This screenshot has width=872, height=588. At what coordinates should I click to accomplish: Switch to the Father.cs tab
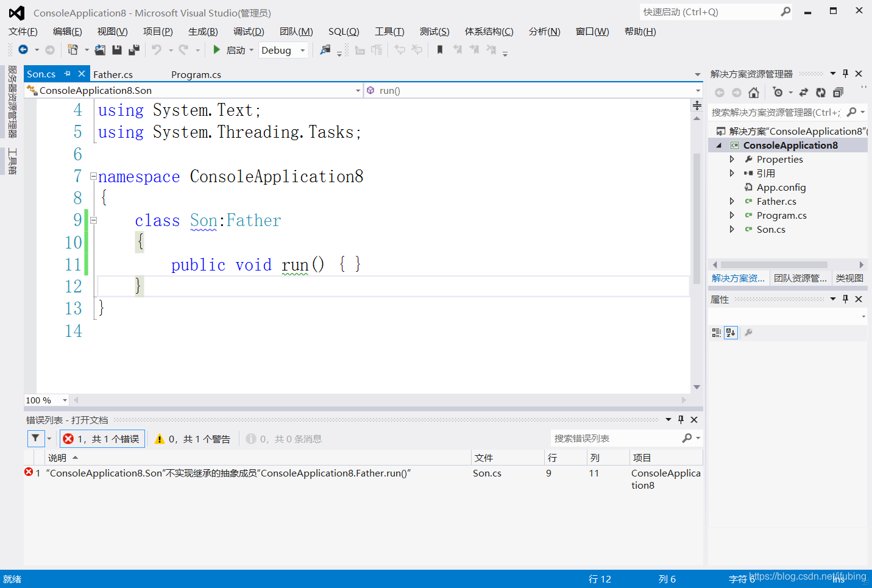pos(113,74)
